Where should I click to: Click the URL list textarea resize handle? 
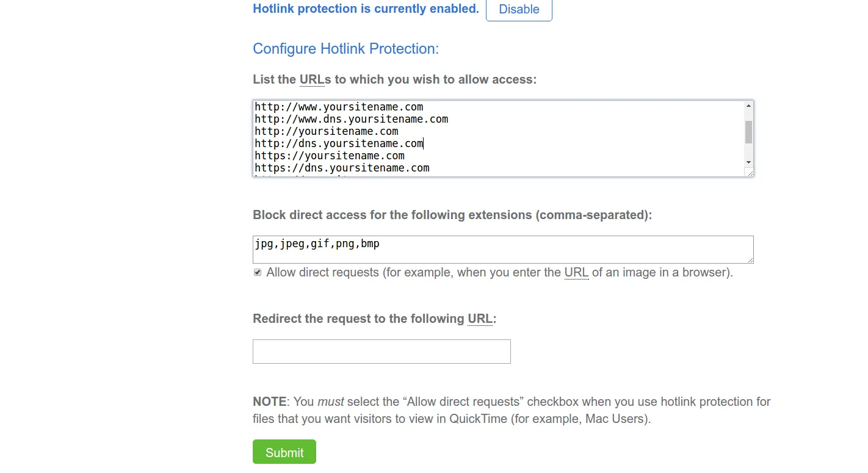pos(750,173)
